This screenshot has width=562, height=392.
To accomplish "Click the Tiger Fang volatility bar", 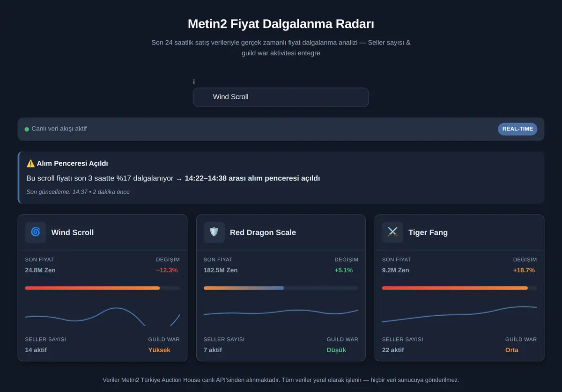I will click(x=459, y=288).
